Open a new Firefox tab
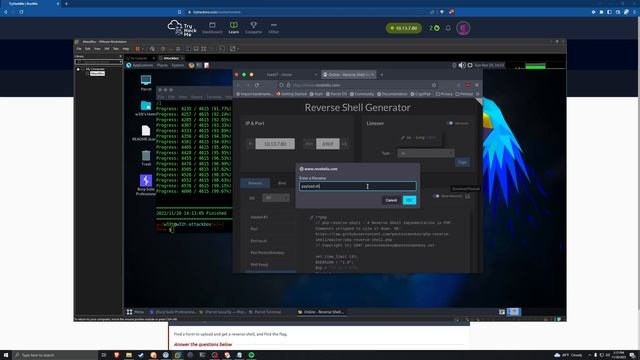The width and height of the screenshot is (640, 360). (382, 75)
